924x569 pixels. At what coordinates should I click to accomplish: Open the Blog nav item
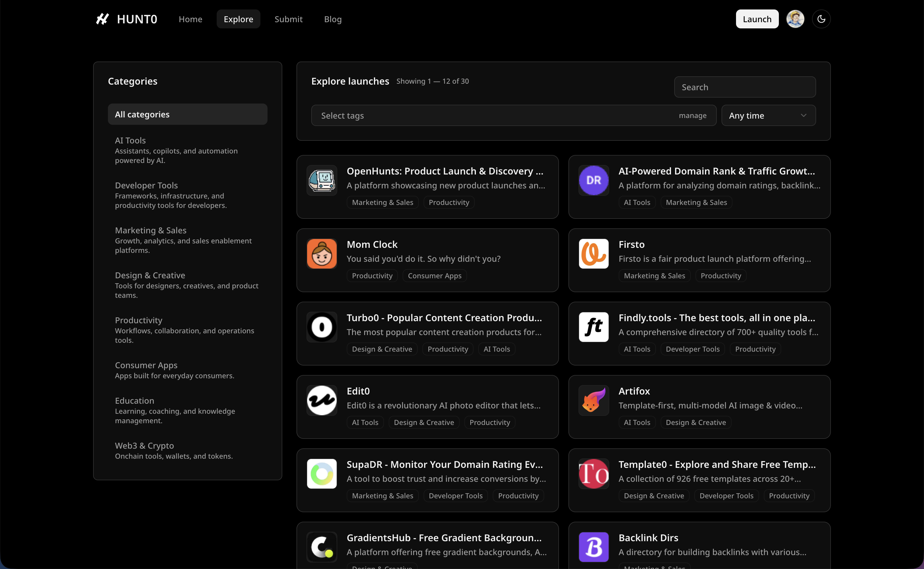tap(333, 19)
